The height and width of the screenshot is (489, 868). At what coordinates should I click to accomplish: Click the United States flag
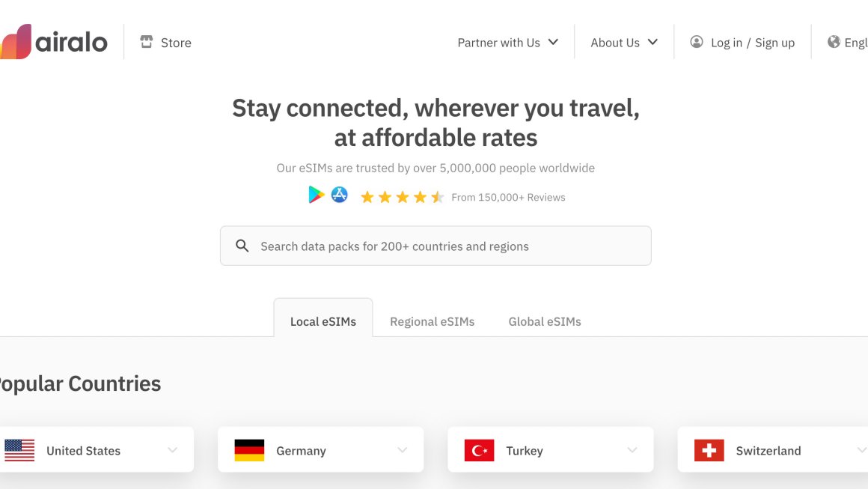[19, 450]
